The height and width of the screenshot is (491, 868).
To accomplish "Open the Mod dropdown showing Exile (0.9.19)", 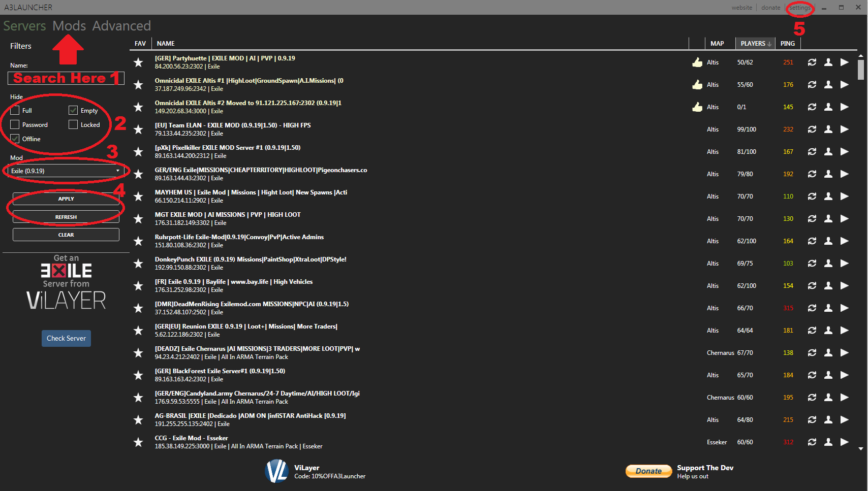I will [66, 171].
